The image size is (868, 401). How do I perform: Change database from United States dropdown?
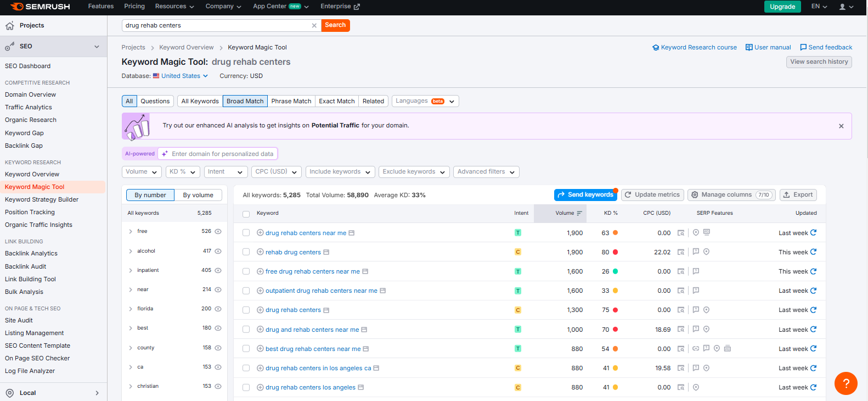[181, 76]
